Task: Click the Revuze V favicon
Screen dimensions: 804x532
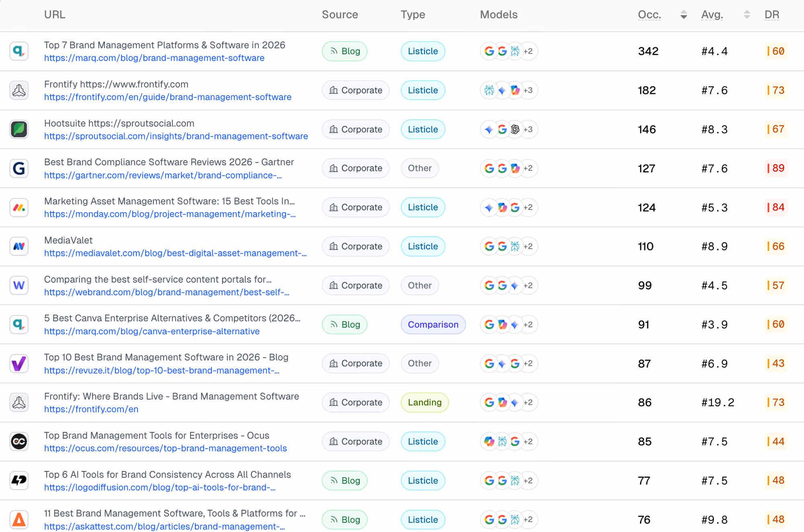Action: [x=19, y=364]
